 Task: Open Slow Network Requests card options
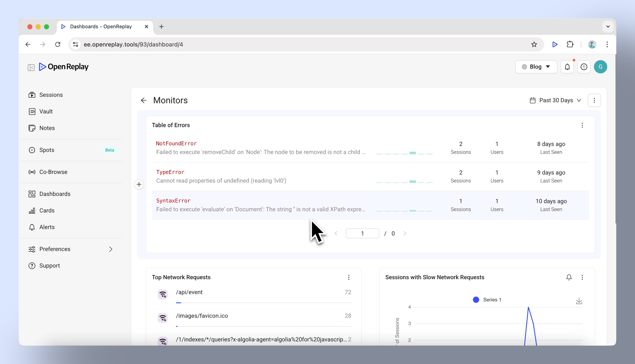click(x=582, y=277)
